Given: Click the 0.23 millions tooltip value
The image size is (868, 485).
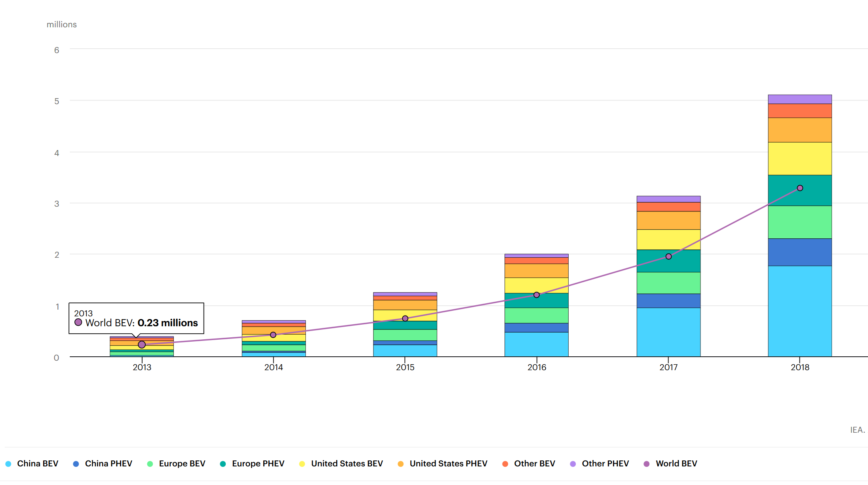Looking at the screenshot, I should click(168, 323).
